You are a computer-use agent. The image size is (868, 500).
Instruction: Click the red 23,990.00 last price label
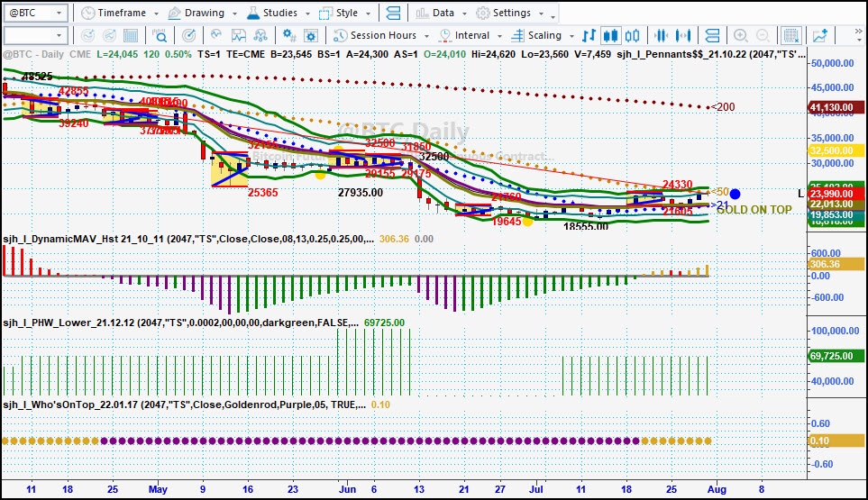(836, 194)
